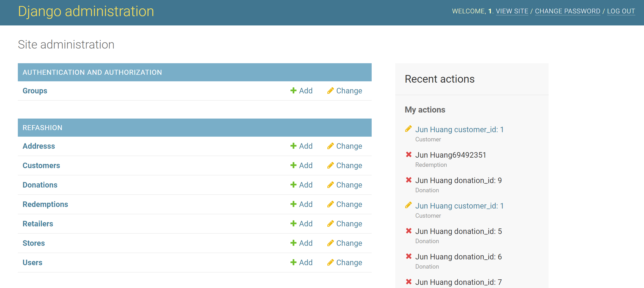Click Refashion section header
644x288 pixels.
coord(42,128)
